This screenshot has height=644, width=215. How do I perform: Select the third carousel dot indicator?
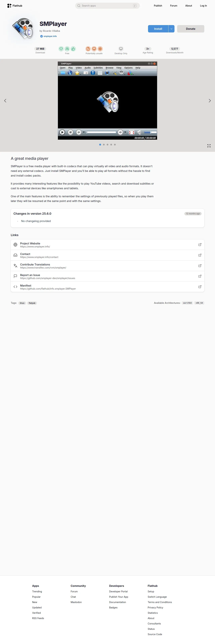[x=107, y=144]
